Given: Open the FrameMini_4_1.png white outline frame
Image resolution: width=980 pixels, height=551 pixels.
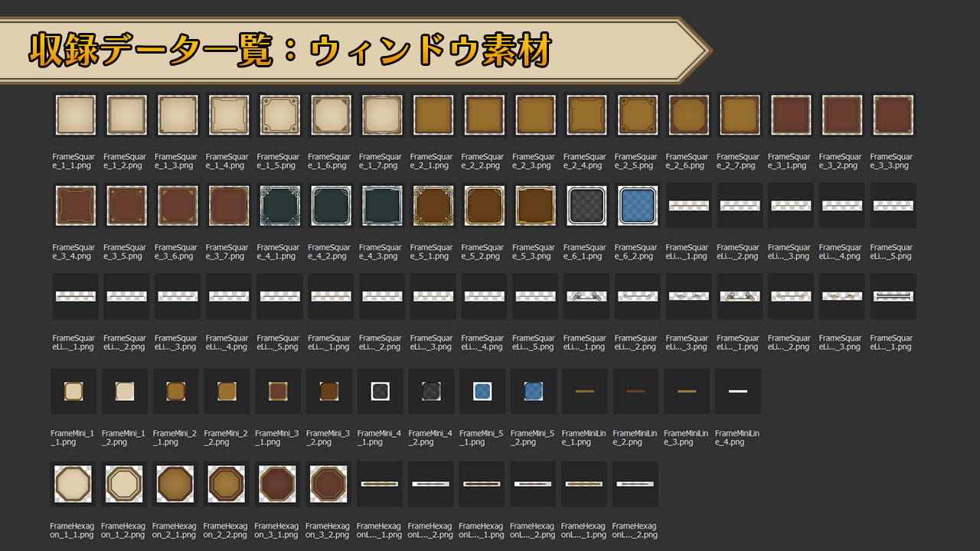Looking at the screenshot, I should pyautogui.click(x=381, y=391).
